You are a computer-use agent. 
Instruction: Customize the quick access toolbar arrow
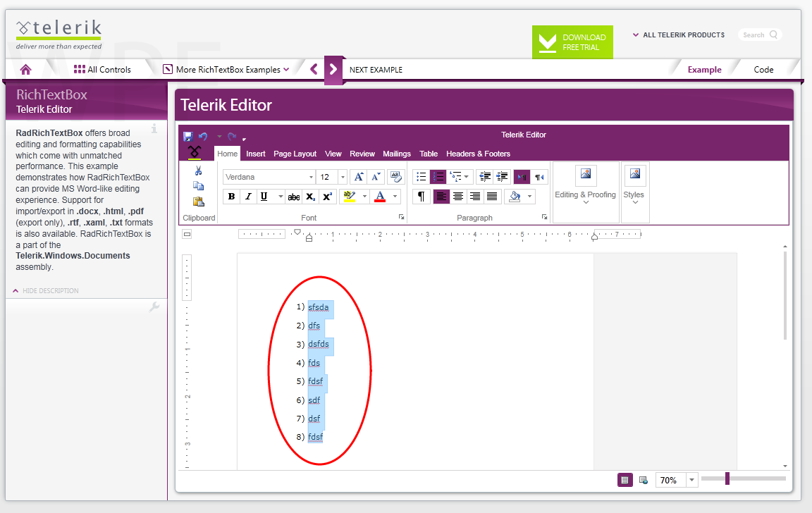coord(244,138)
